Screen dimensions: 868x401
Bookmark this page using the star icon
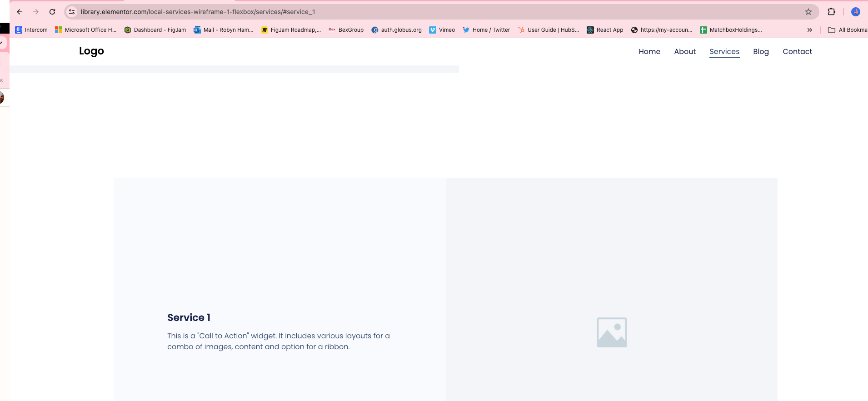pos(808,12)
